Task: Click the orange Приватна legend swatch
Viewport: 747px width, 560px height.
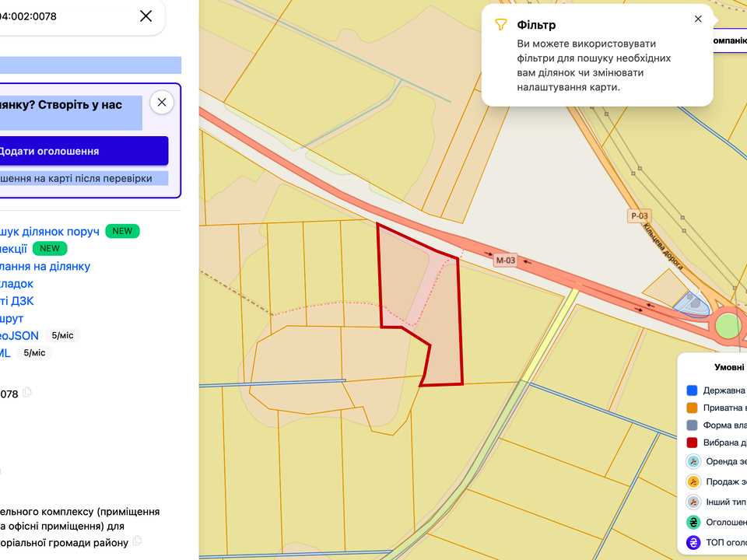Action: click(692, 408)
